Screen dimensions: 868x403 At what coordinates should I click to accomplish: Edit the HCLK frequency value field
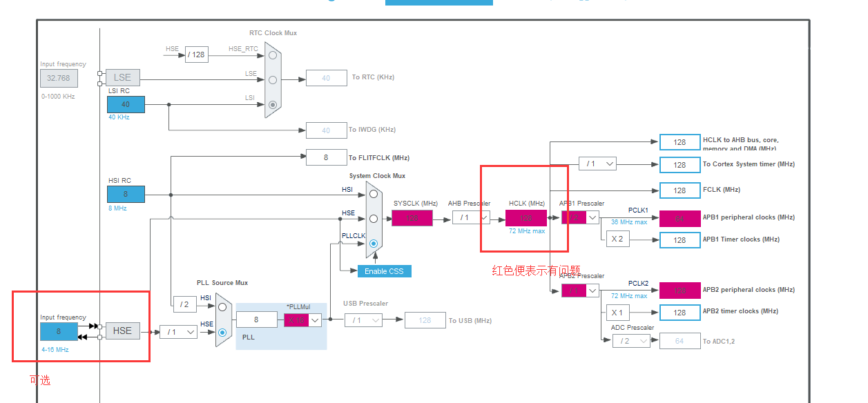coord(525,217)
